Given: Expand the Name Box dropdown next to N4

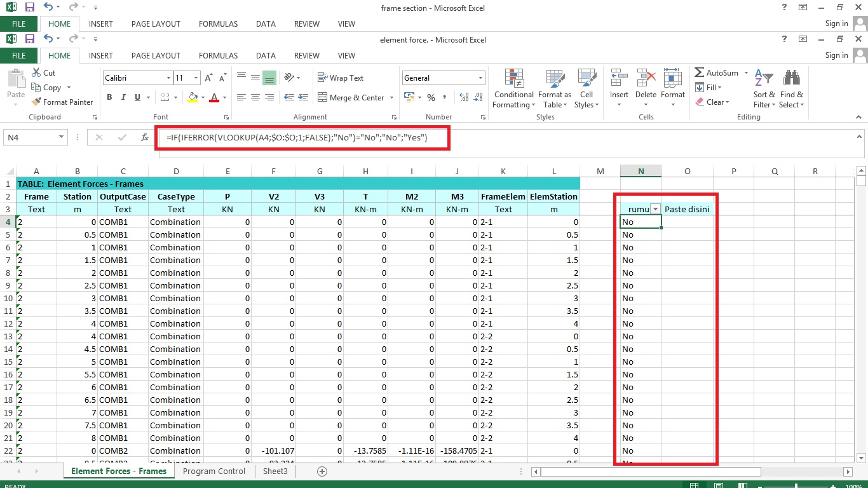Looking at the screenshot, I should pos(62,137).
